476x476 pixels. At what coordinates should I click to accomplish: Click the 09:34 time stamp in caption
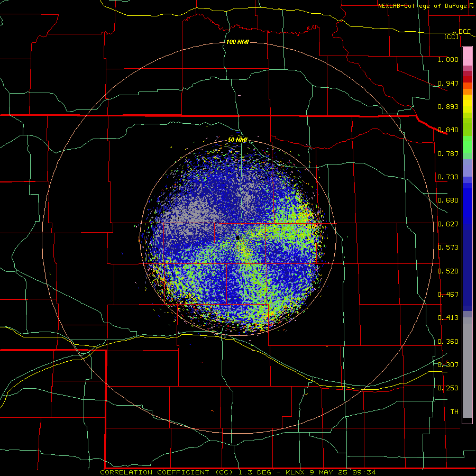pos(364,472)
